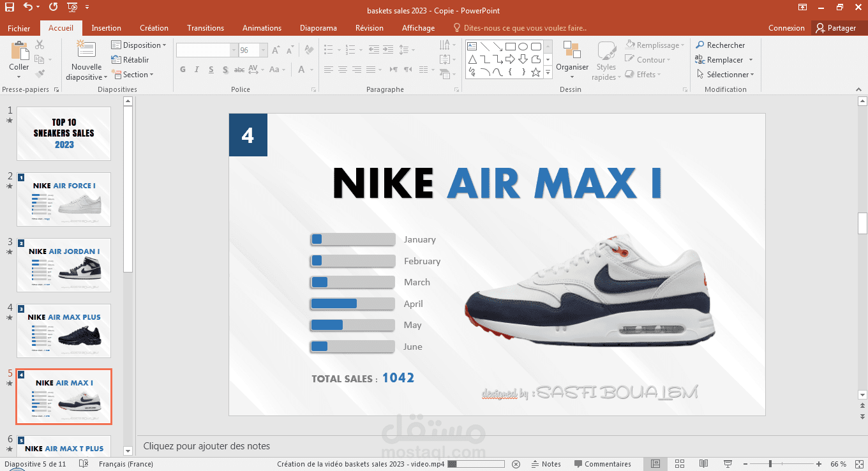Image resolution: width=868 pixels, height=471 pixels.
Task: Switch to Slide Sorter view icon
Action: pos(680,464)
